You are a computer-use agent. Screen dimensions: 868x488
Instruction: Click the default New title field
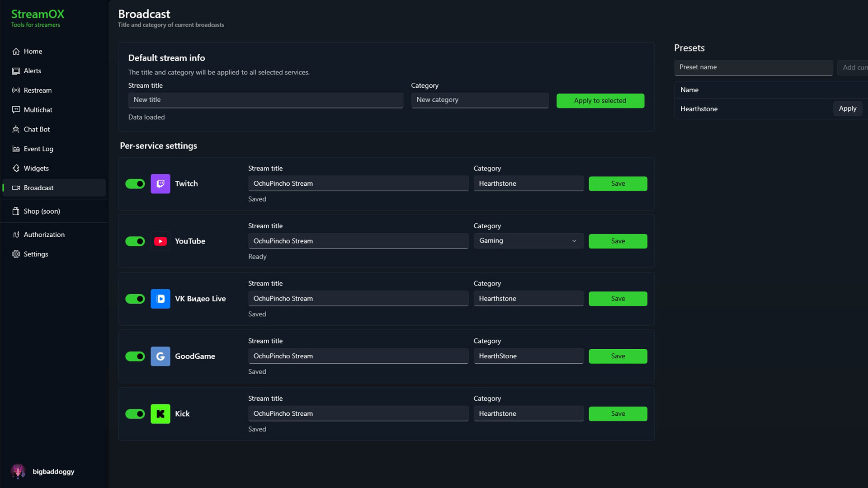pos(265,100)
